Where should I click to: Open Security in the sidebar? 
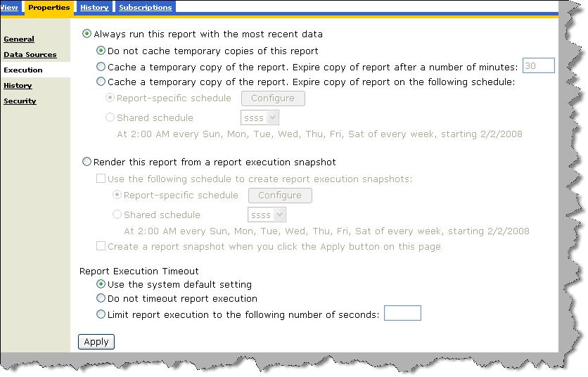(x=20, y=101)
